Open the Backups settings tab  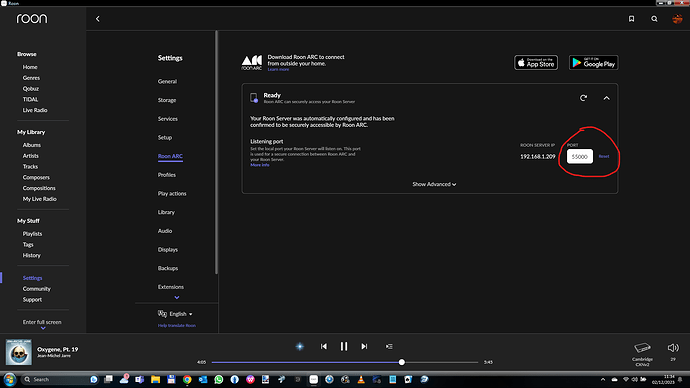click(168, 268)
